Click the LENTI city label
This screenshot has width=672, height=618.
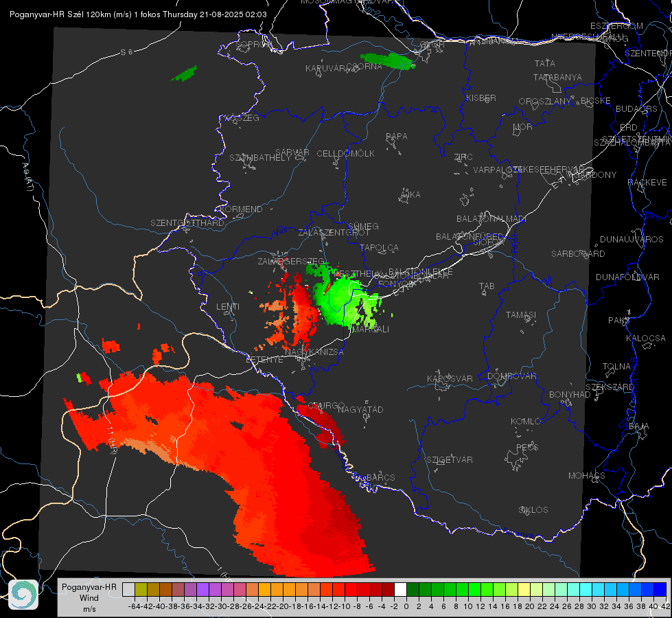(x=228, y=307)
